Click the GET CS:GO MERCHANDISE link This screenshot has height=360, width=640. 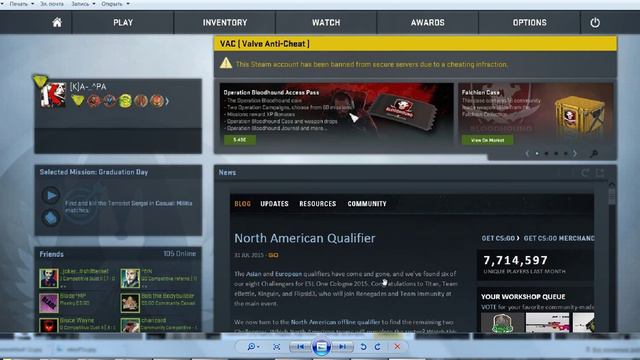559,238
